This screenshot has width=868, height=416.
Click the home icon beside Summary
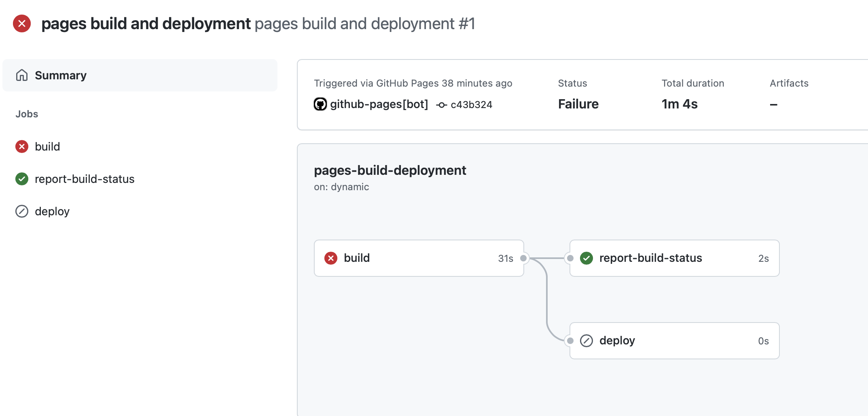22,75
